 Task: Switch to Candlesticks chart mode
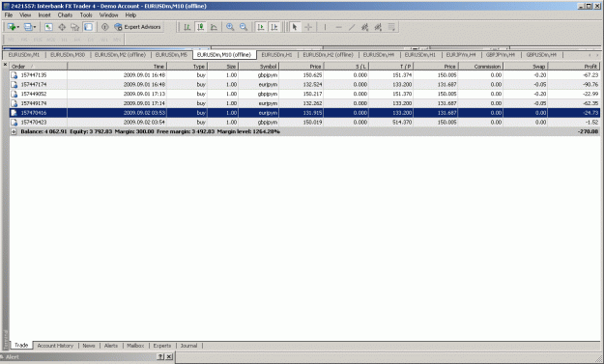click(200, 27)
